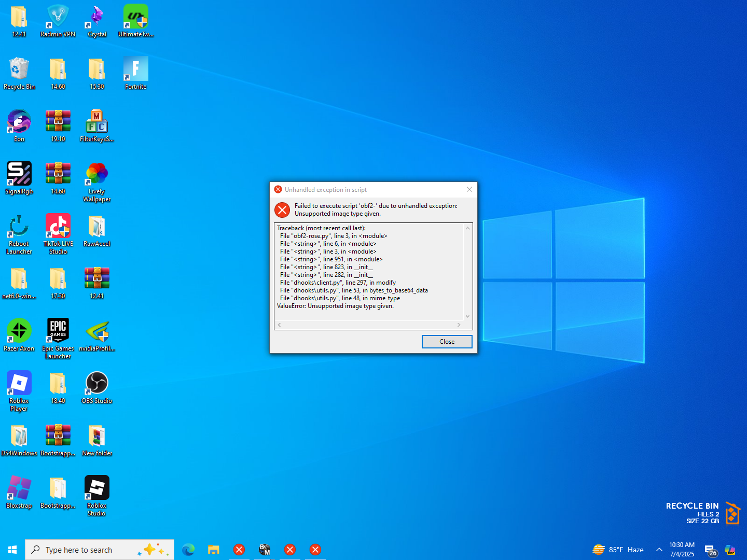Open the SignalRgb desktop shortcut
The image size is (747, 560).
coord(19,175)
